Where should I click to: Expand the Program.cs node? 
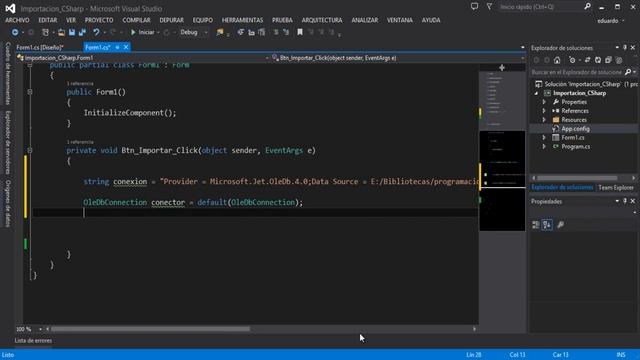click(544, 147)
